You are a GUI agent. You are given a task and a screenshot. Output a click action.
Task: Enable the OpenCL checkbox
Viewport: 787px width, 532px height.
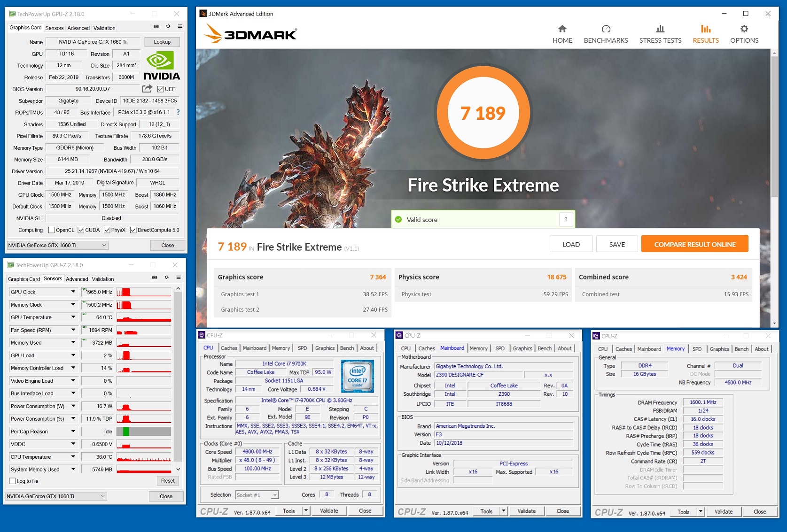point(52,230)
